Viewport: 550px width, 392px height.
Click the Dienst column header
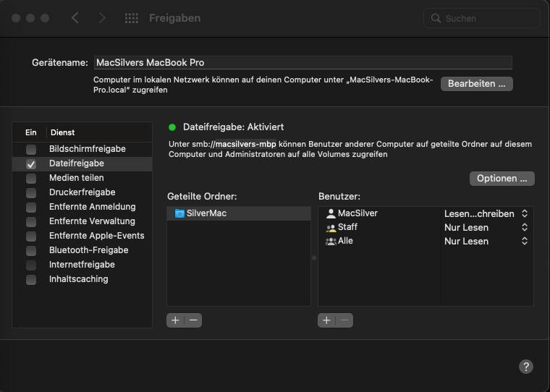click(x=100, y=132)
